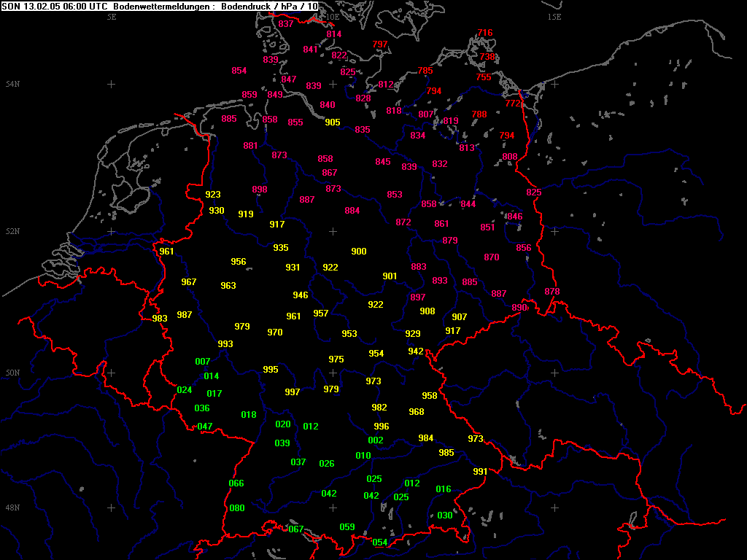Screen dimensions: 747x560
Task: Select the yellow 983 pressure value
Action: [160, 319]
